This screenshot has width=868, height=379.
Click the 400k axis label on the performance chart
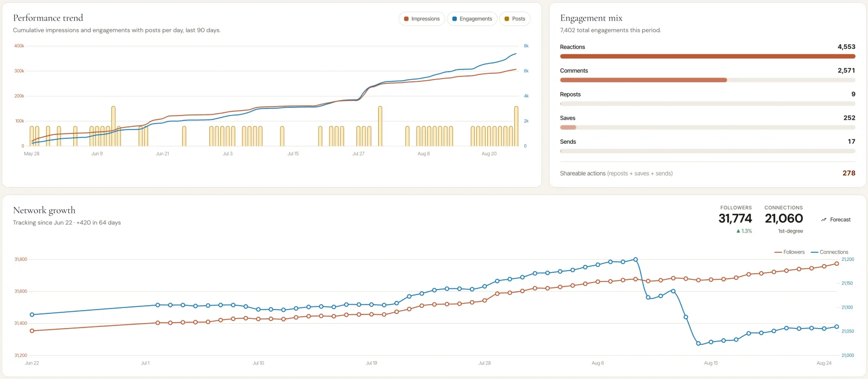click(x=19, y=46)
